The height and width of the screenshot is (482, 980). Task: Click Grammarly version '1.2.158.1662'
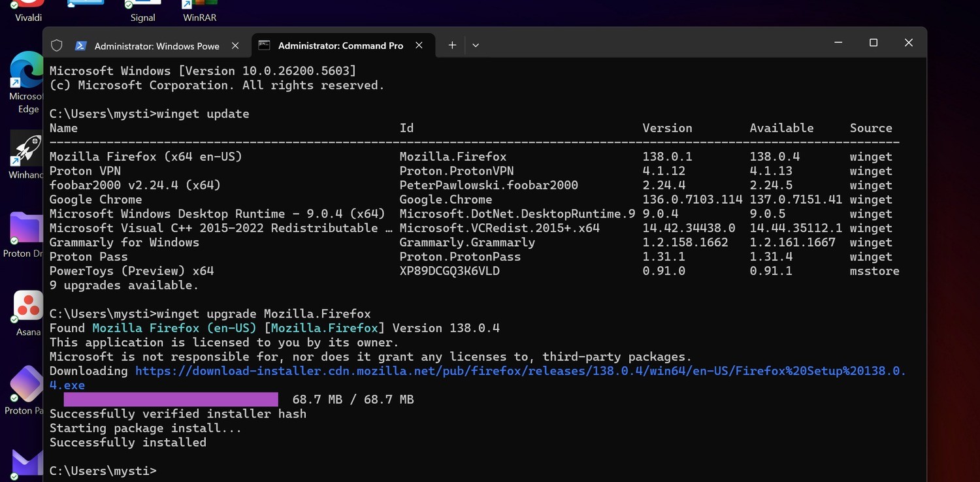685,243
